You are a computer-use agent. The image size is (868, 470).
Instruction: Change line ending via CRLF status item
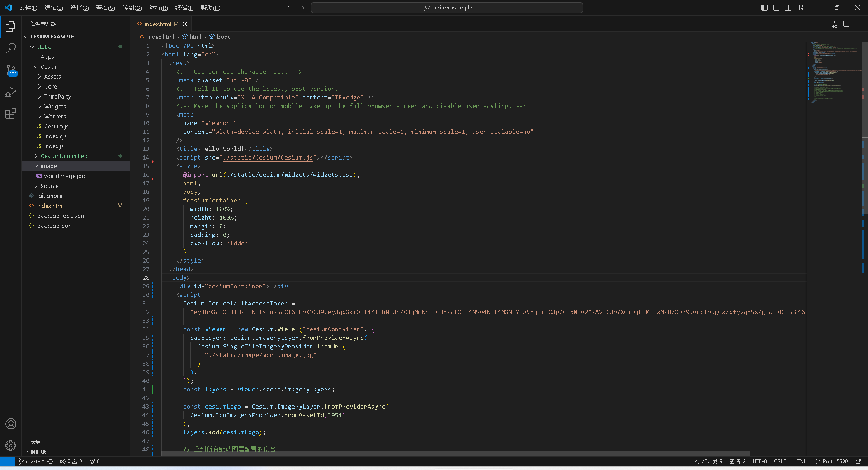coord(780,461)
